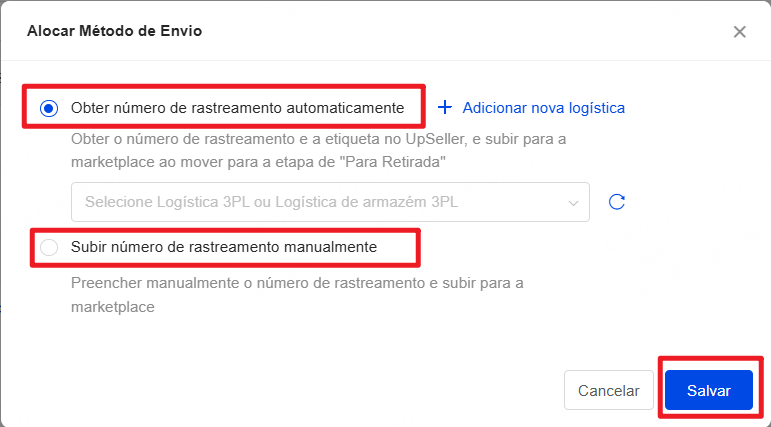This screenshot has width=771, height=427.
Task: Select the automatic tracking number radio circle
Action: coord(49,108)
